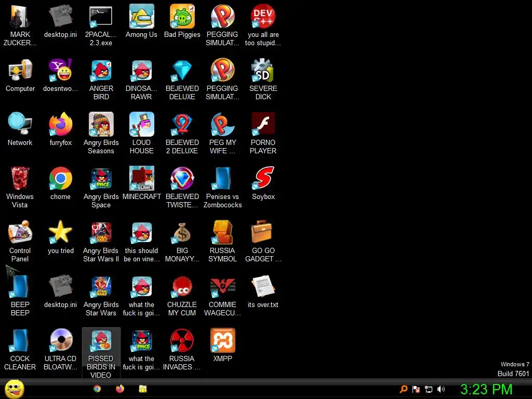
Task: Select the furryfox Firefox shortcut
Action: pos(60,129)
